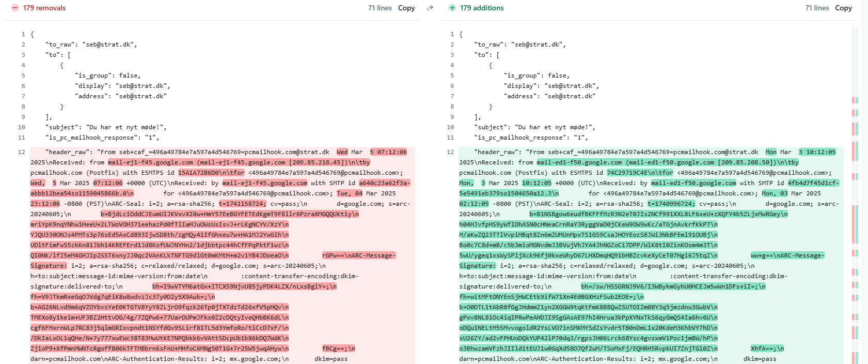Click the SMTP id 'a640c23a62f3a-' in the removals pane
This screenshot has width=868, height=364.
(x=385, y=183)
